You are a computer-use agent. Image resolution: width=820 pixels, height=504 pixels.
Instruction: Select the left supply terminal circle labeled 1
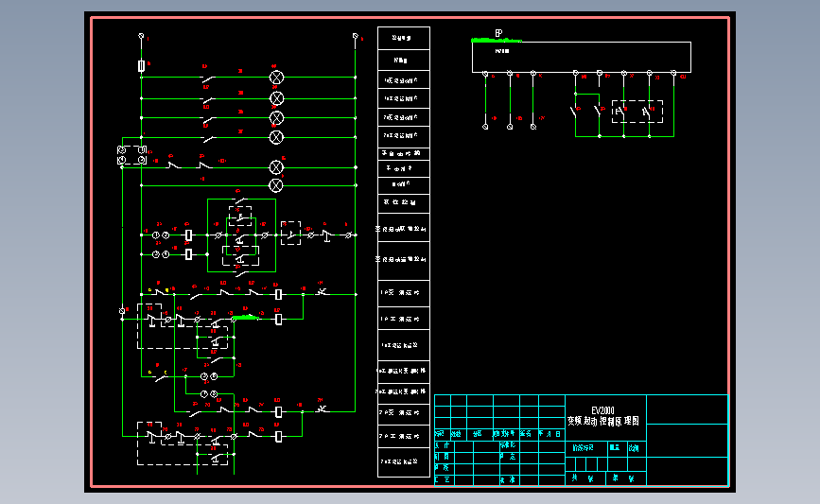[141, 36]
